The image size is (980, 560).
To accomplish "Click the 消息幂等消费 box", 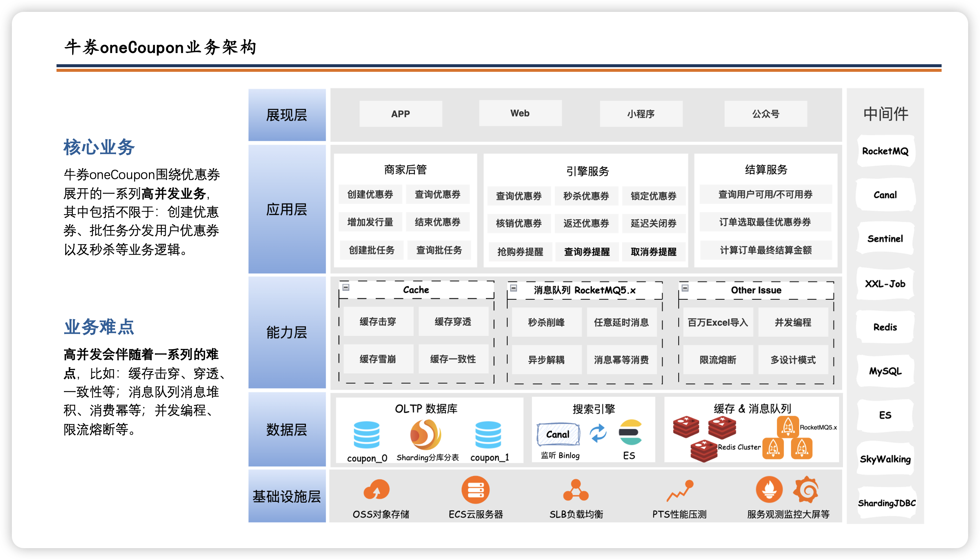I will [621, 360].
